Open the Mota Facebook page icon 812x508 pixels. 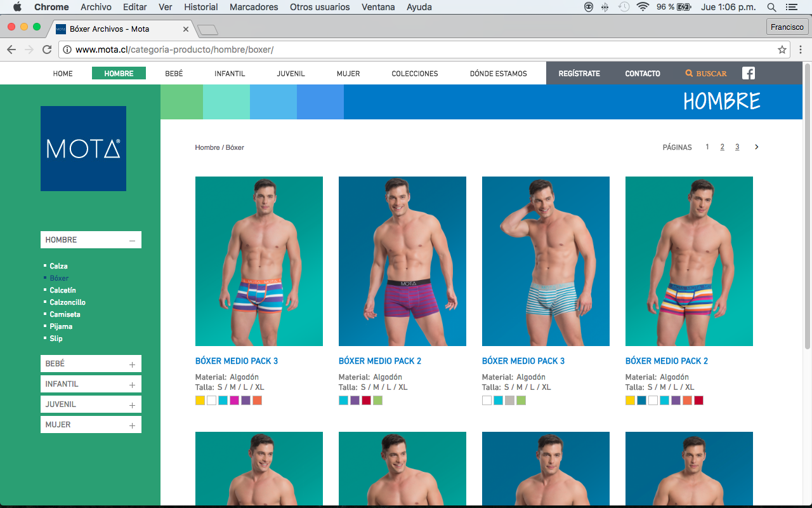(x=749, y=73)
